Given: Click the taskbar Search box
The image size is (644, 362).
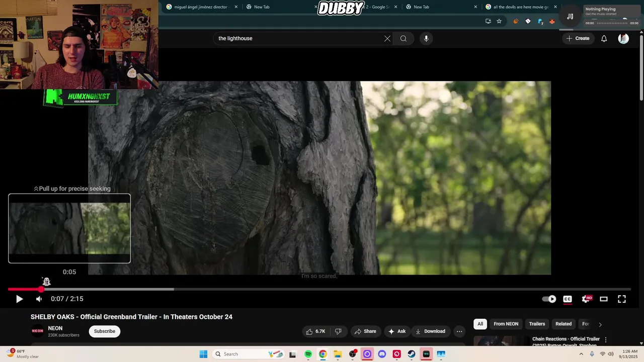Looking at the screenshot, I should 248,354.
